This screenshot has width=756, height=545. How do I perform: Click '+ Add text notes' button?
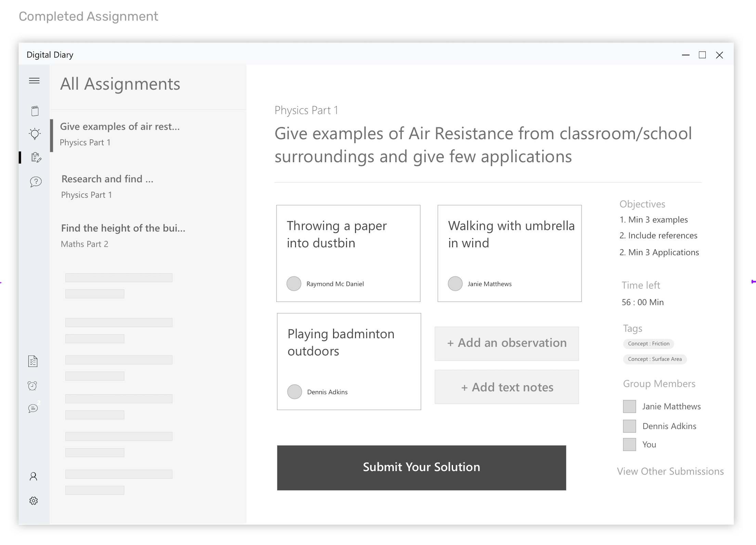click(x=507, y=387)
